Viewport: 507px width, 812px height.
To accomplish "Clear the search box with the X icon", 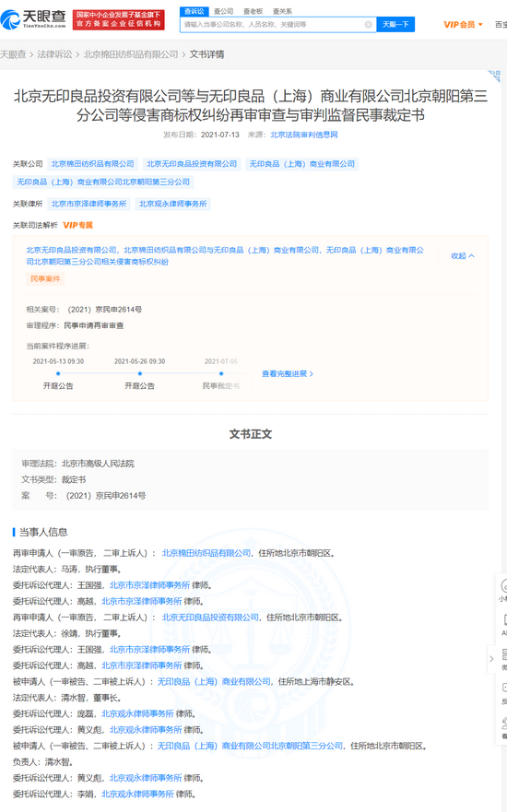I will point(368,24).
